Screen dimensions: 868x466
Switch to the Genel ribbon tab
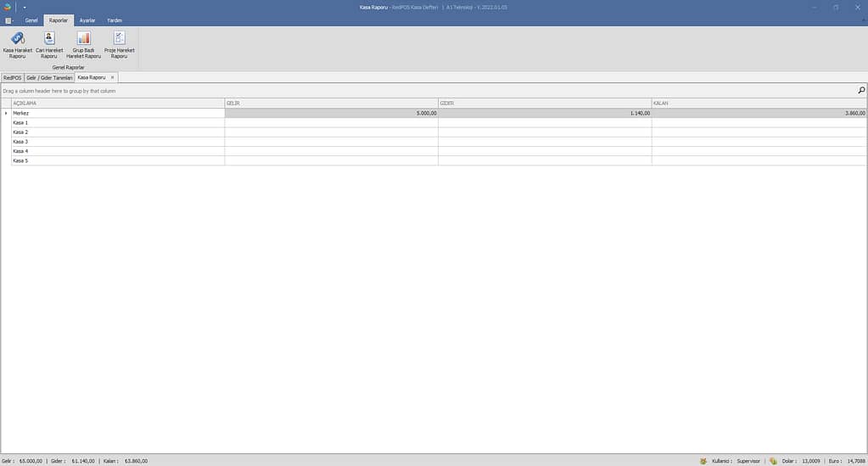[x=31, y=20]
